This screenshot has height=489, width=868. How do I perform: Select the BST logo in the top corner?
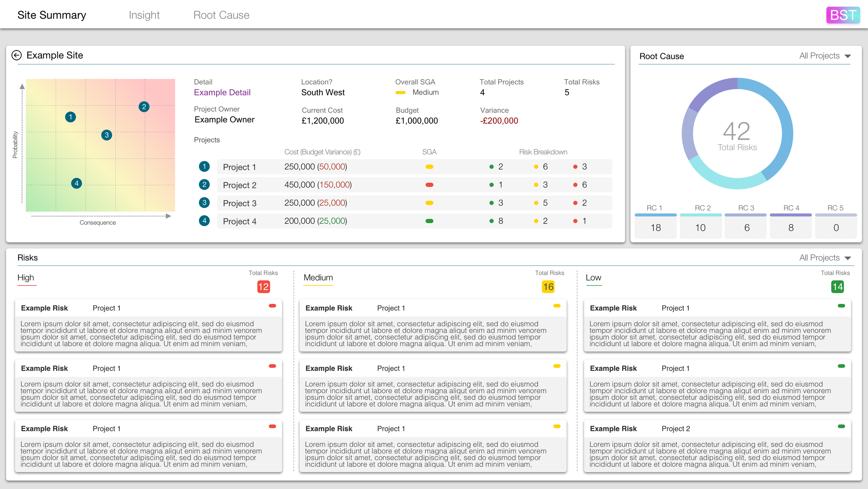pos(843,15)
